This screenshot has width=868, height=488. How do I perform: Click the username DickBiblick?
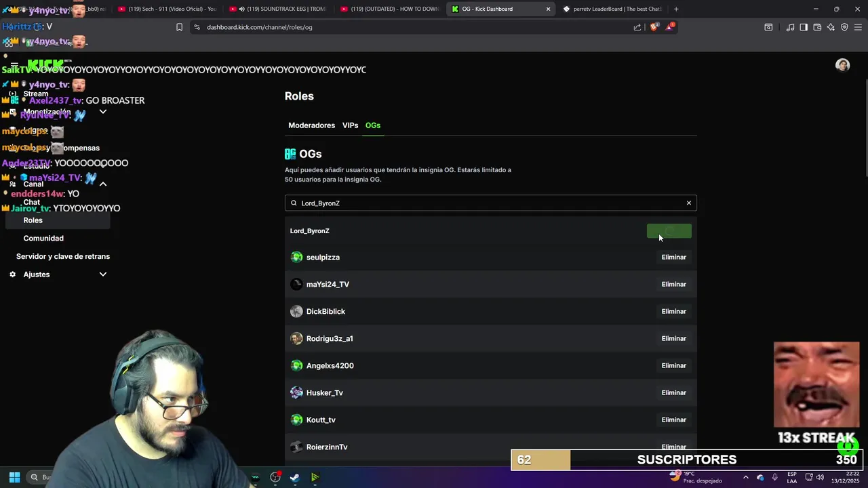point(325,312)
